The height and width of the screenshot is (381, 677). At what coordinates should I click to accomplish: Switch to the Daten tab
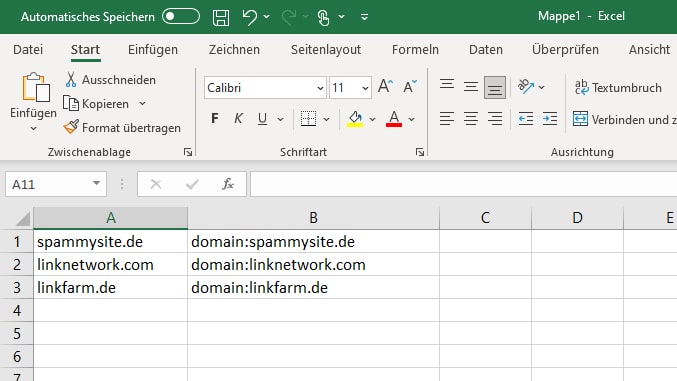[486, 50]
